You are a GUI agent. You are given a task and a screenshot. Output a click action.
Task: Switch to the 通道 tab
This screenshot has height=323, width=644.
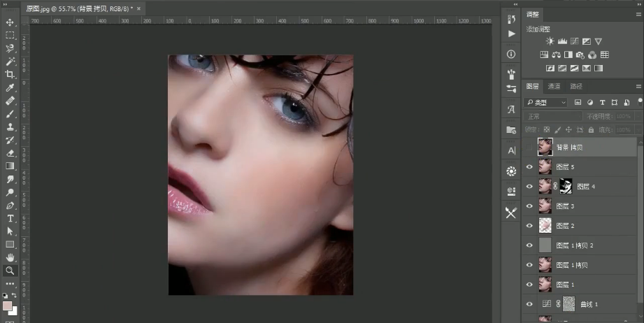(554, 86)
